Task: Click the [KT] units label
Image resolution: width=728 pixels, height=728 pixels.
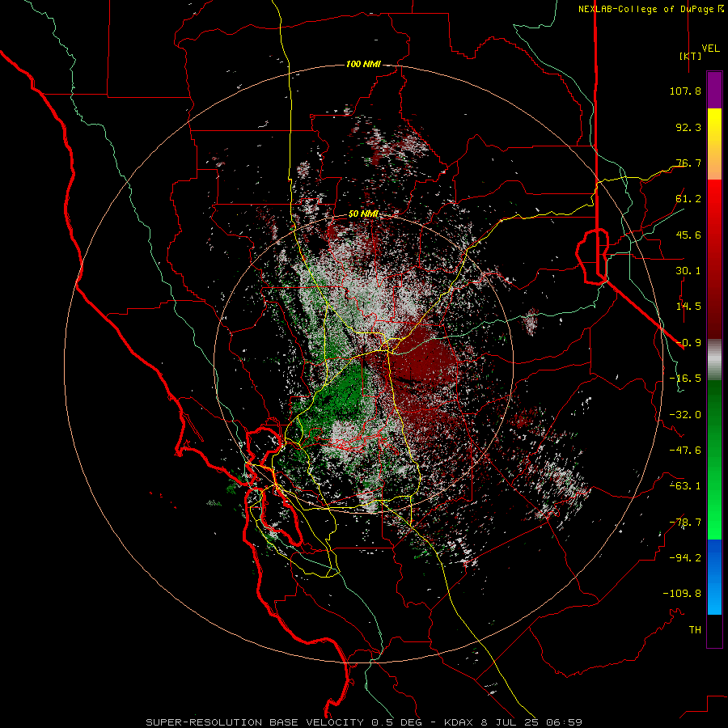Action: [x=691, y=56]
